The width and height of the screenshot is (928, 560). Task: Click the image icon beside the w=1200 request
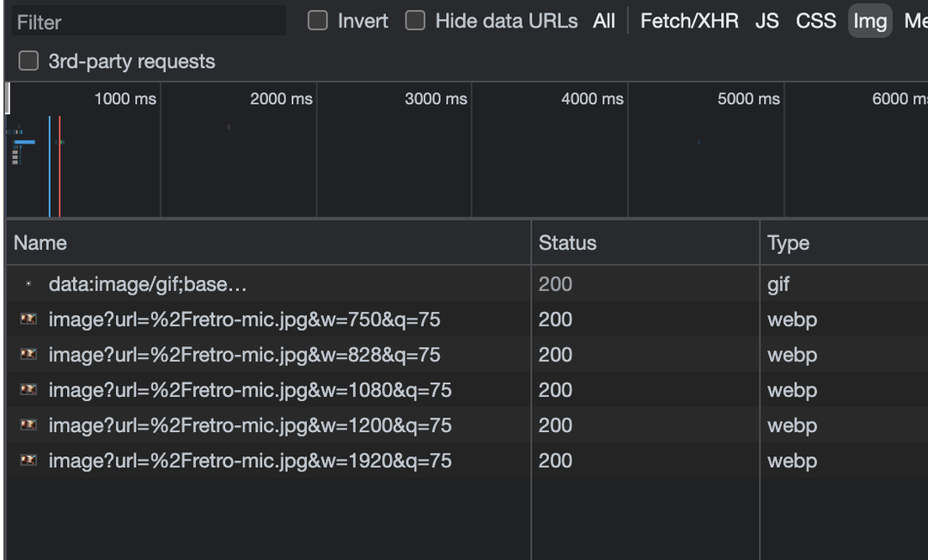[27, 424]
